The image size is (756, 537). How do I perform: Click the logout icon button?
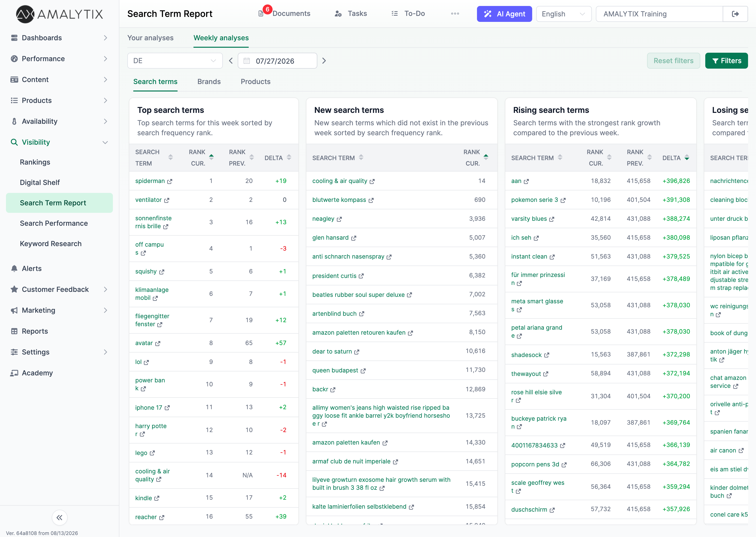[x=735, y=14]
